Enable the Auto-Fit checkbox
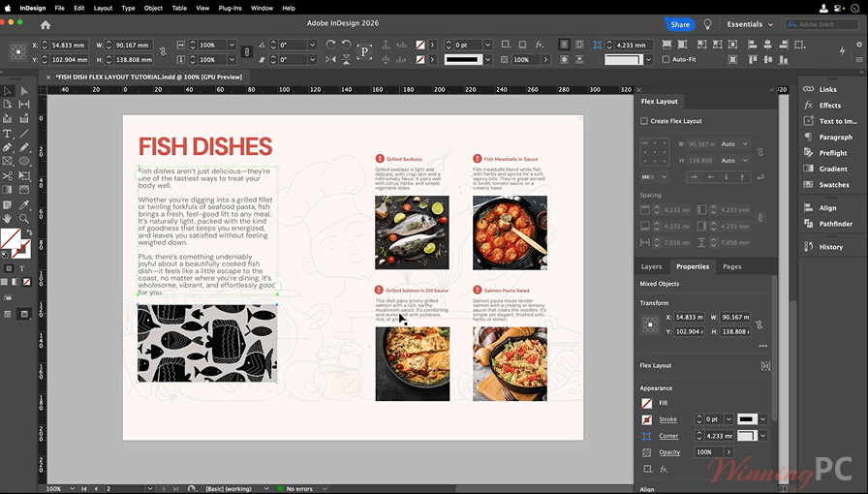 pos(666,59)
